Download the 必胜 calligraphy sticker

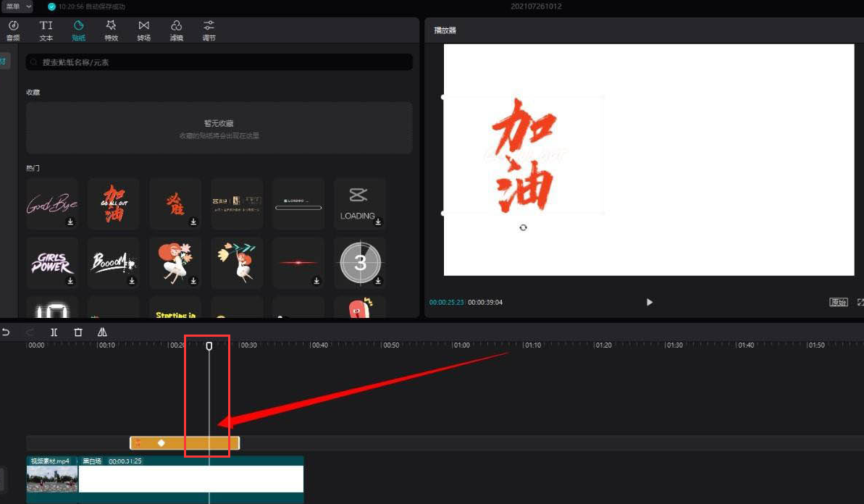coord(193,222)
